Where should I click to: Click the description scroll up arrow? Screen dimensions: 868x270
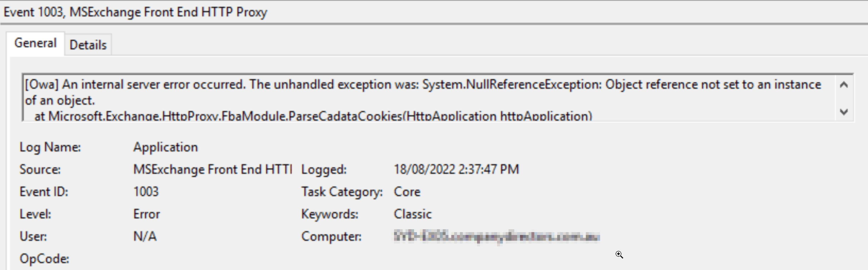click(x=844, y=85)
